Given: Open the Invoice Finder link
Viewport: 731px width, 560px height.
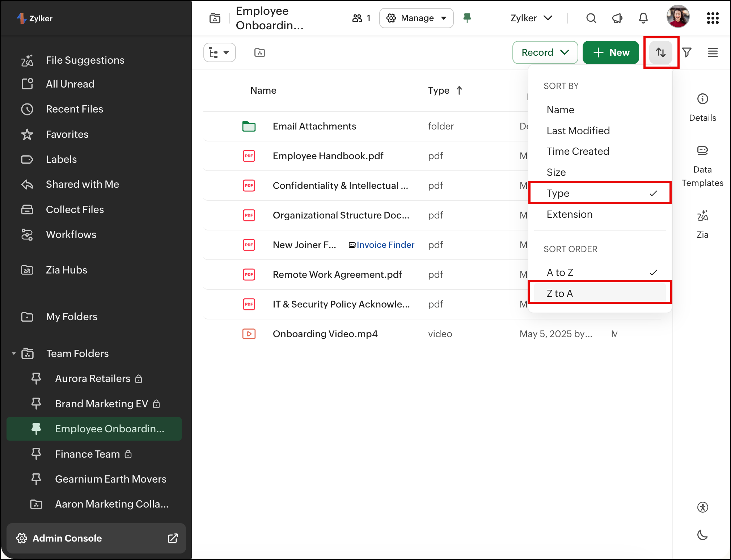Looking at the screenshot, I should pyautogui.click(x=385, y=245).
